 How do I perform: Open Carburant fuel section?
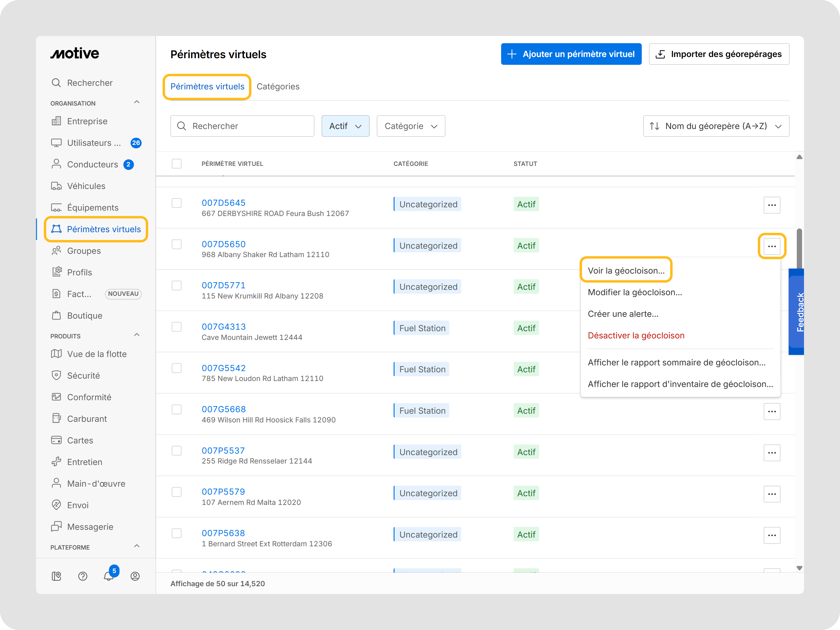87,418
